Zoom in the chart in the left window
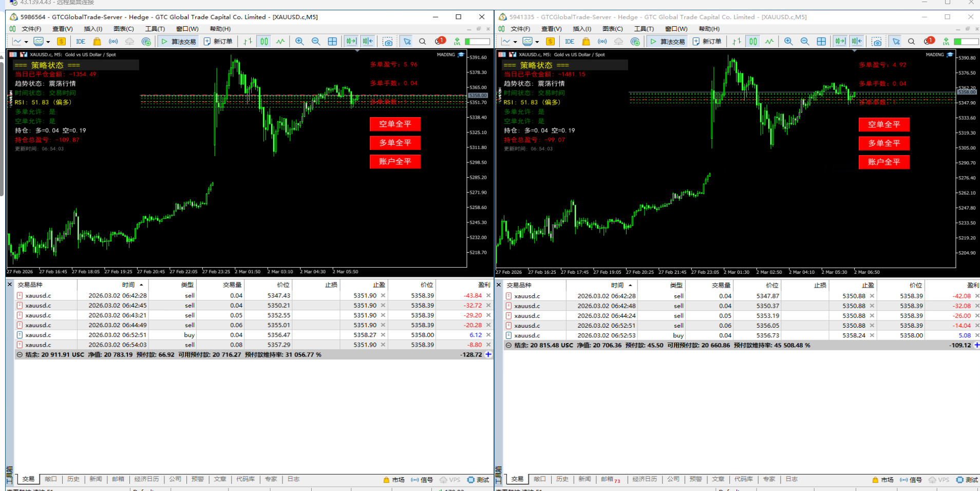The width and height of the screenshot is (980, 491). (299, 42)
